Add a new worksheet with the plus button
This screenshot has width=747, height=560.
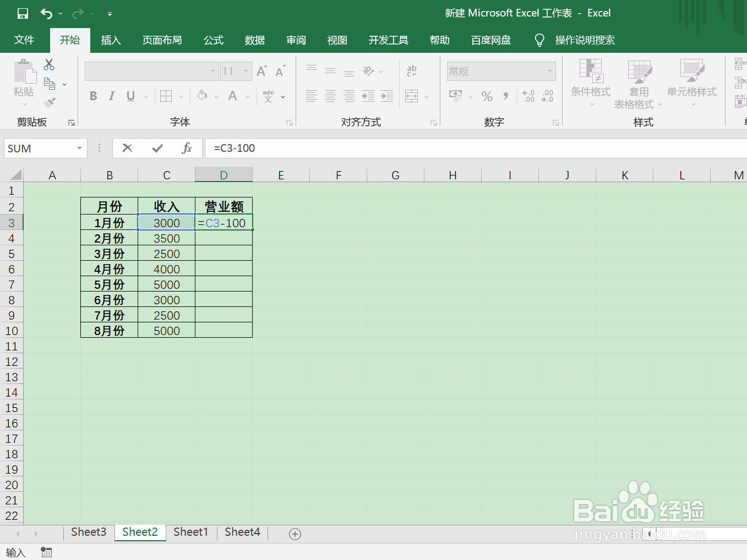pos(295,533)
